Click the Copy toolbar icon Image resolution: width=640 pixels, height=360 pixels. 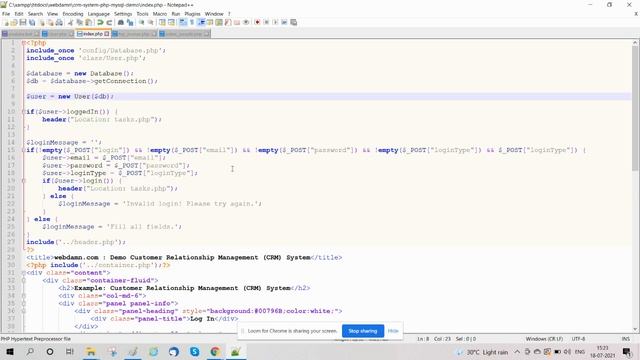(x=79, y=22)
